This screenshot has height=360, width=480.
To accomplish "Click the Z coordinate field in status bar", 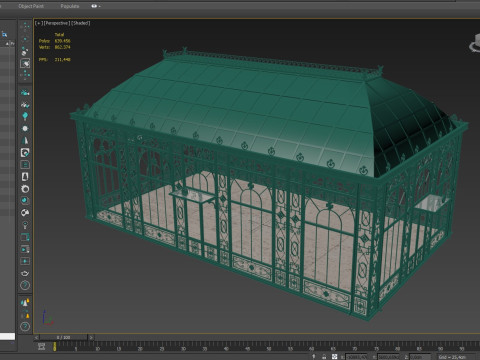I will [x=420, y=357].
